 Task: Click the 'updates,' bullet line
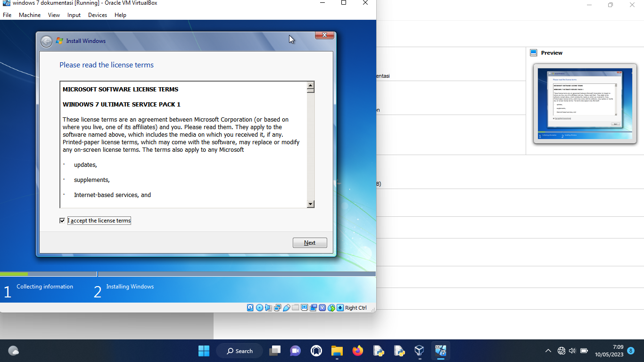pyautogui.click(x=85, y=165)
